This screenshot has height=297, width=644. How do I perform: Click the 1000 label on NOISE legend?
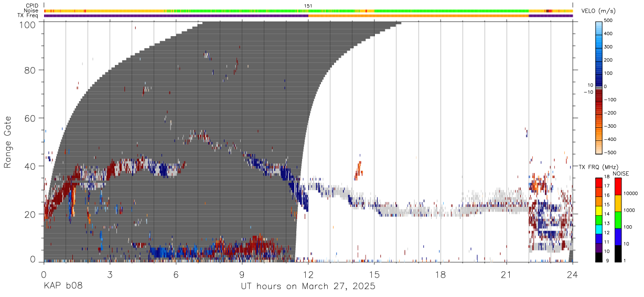(x=630, y=211)
